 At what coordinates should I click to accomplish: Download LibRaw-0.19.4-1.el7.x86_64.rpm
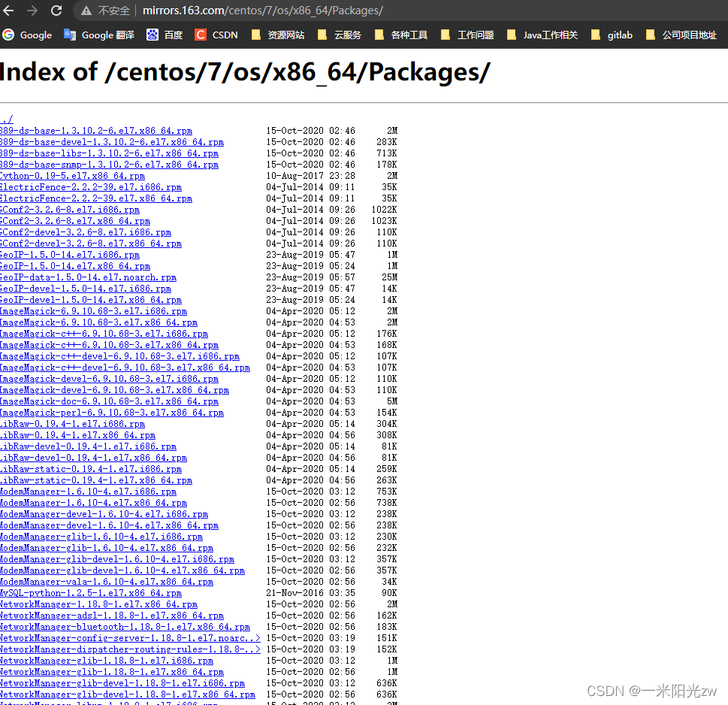pyautogui.click(x=77, y=435)
